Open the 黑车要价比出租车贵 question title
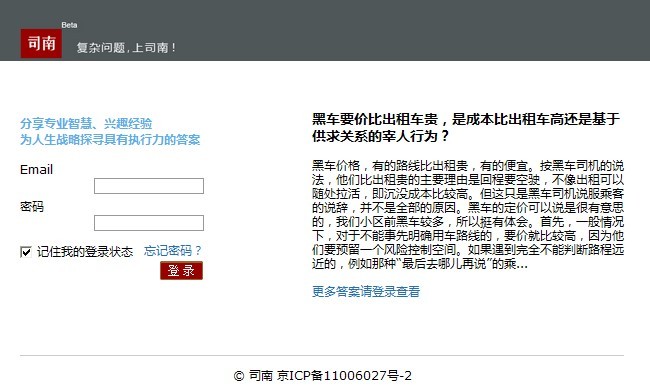Image resolution: width=650 pixels, height=391 pixels. point(466,127)
